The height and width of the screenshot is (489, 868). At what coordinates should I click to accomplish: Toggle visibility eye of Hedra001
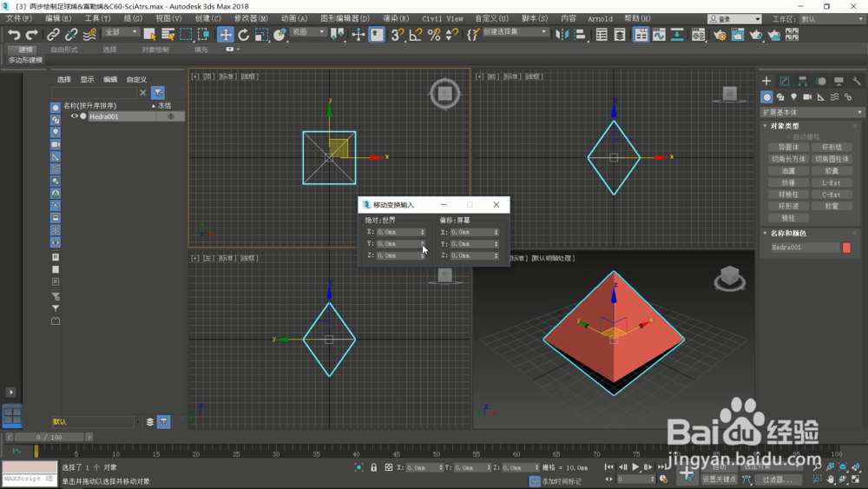point(74,116)
